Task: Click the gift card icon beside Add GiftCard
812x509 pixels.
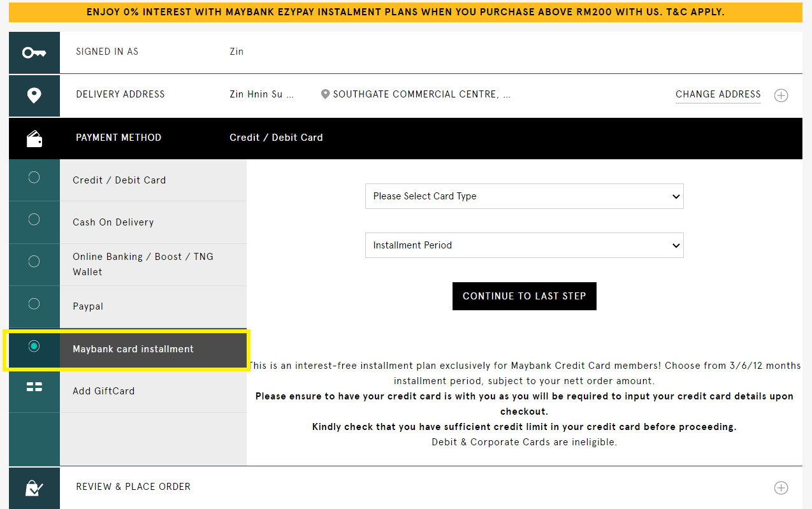Action: 34,387
